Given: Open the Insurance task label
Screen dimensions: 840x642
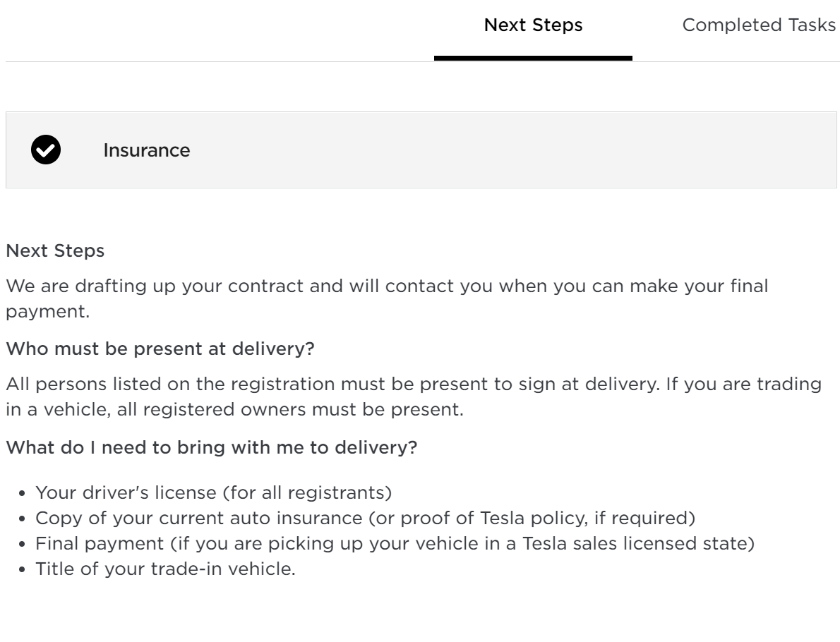Looking at the screenshot, I should [146, 150].
